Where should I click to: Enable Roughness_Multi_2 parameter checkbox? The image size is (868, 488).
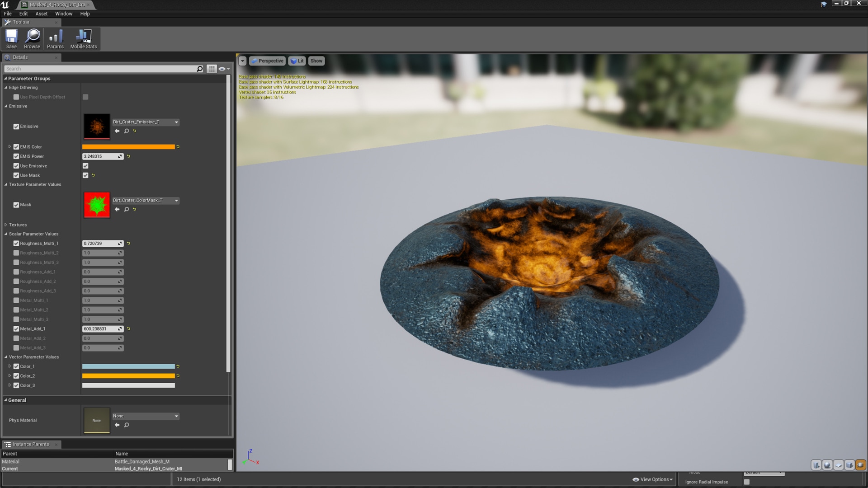[x=16, y=253]
